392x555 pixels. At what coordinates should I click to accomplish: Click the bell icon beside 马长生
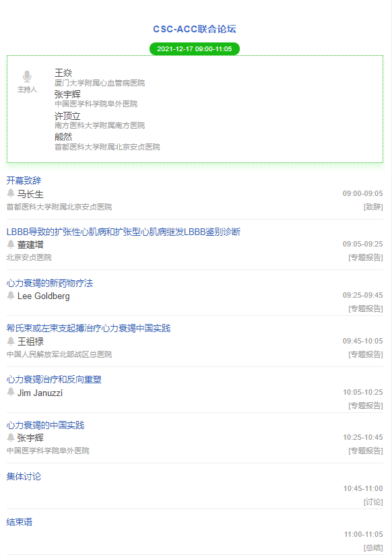tap(11, 193)
